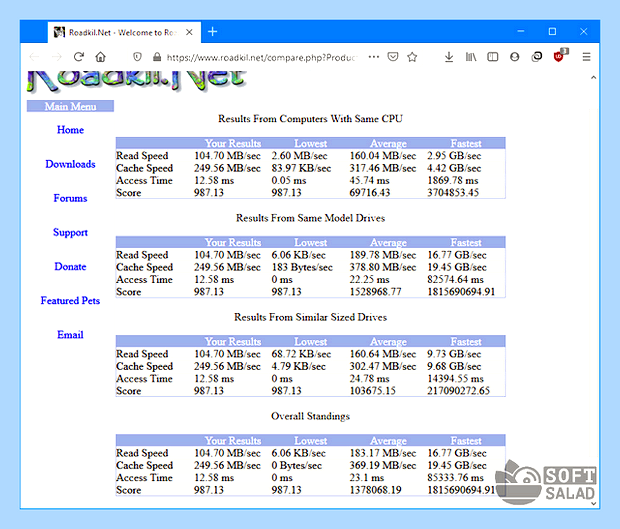Click value '2.95 GB/sec' fastest read speed
The width and height of the screenshot is (620, 529).
point(454,156)
